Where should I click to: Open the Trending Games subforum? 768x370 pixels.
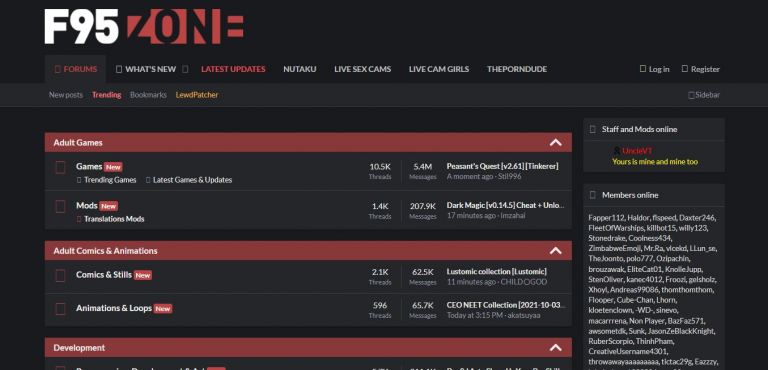[x=110, y=180]
